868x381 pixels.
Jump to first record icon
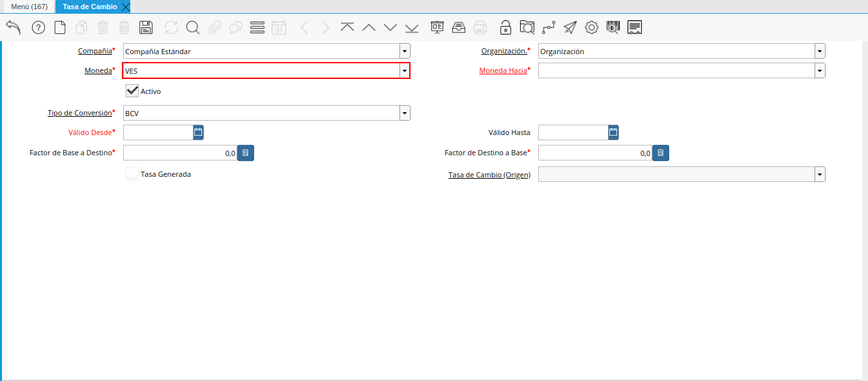(x=347, y=27)
